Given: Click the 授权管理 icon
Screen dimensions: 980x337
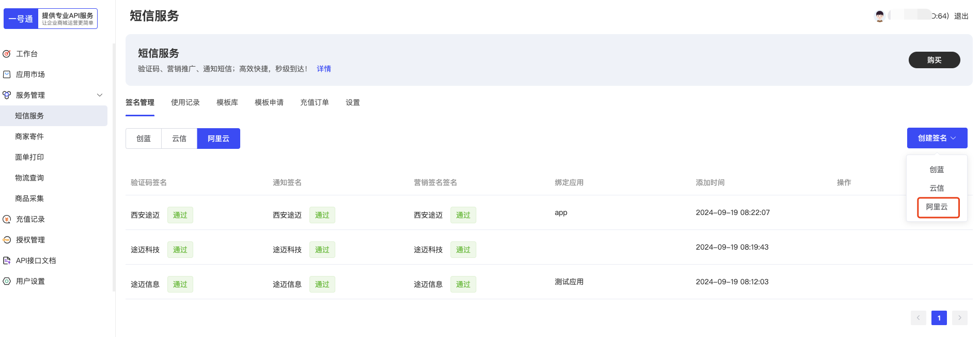Looking at the screenshot, I should pos(7,240).
